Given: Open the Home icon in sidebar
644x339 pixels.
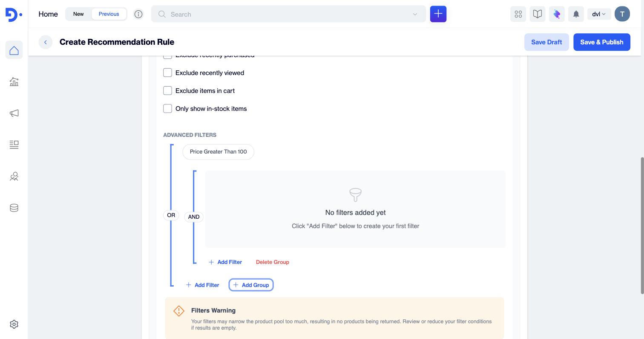Looking at the screenshot, I should 14,50.
